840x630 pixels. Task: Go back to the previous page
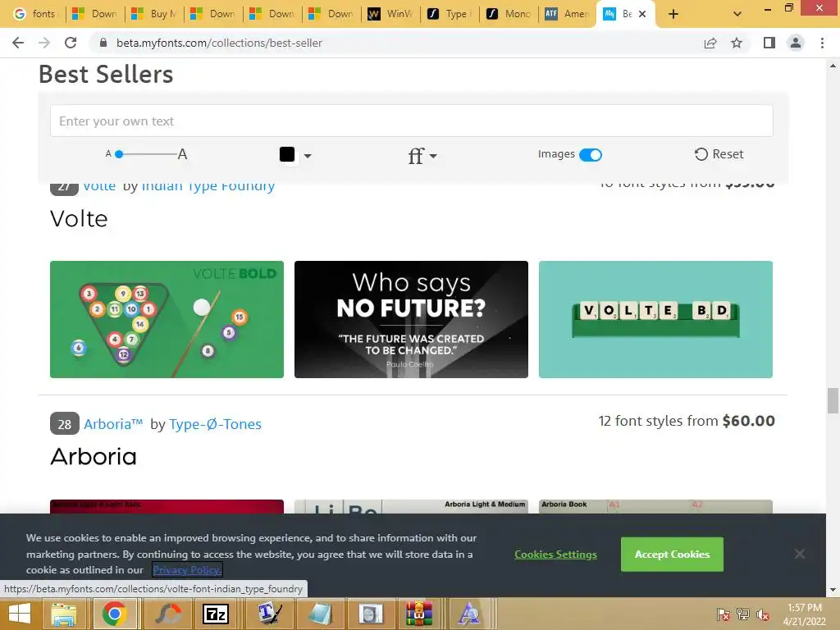(x=18, y=43)
